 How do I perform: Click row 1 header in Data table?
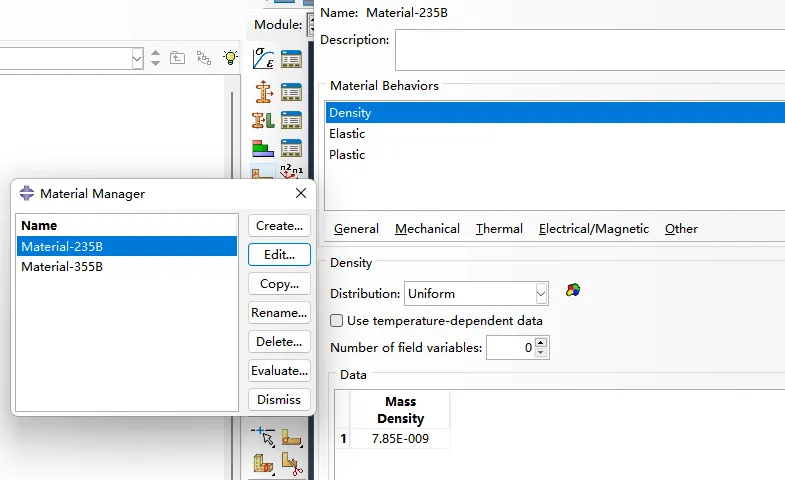click(x=343, y=439)
